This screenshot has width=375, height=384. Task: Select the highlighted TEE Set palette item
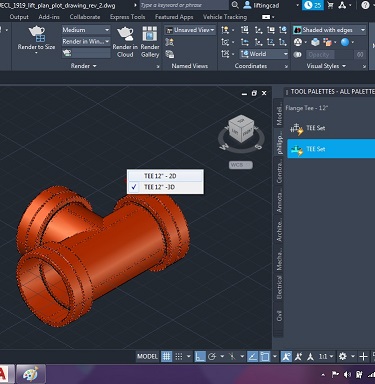point(331,149)
